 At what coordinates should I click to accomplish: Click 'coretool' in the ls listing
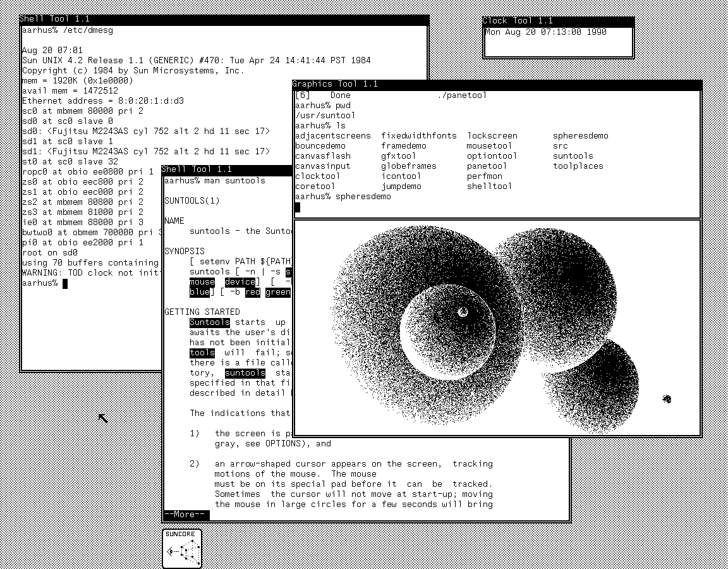coord(315,187)
